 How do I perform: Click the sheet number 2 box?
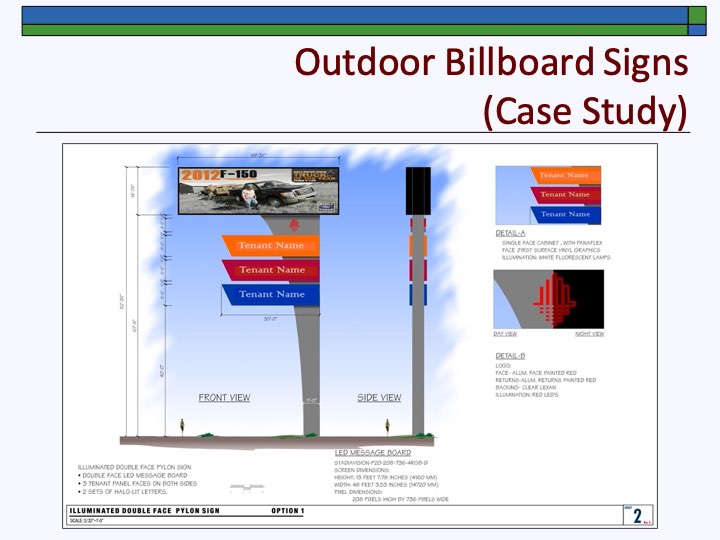coord(637,516)
